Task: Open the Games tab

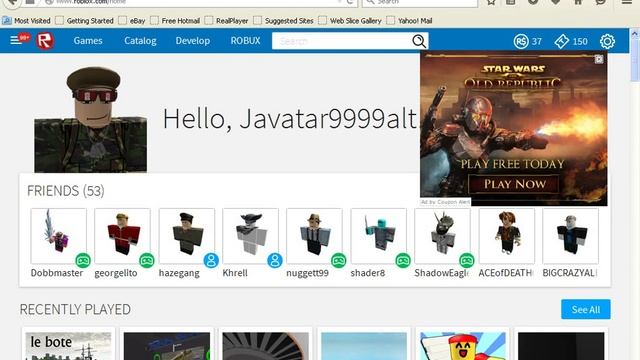Action: pyautogui.click(x=88, y=41)
